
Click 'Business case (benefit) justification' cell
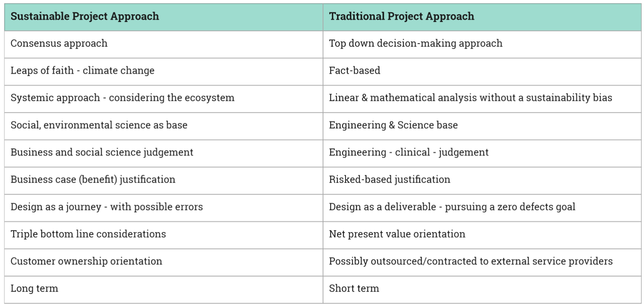click(93, 180)
